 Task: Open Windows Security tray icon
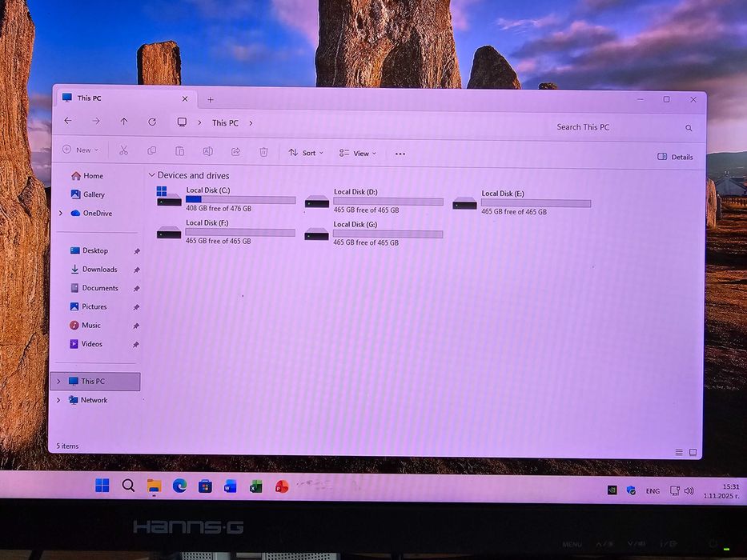pyautogui.click(x=631, y=490)
